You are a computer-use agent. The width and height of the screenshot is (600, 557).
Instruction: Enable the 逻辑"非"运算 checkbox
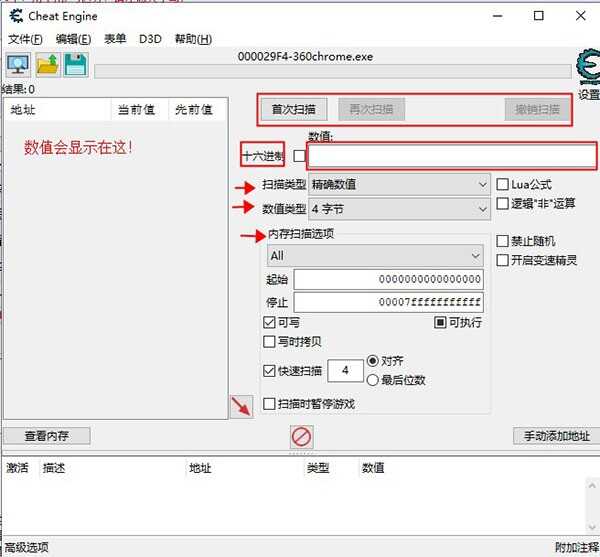point(502,204)
